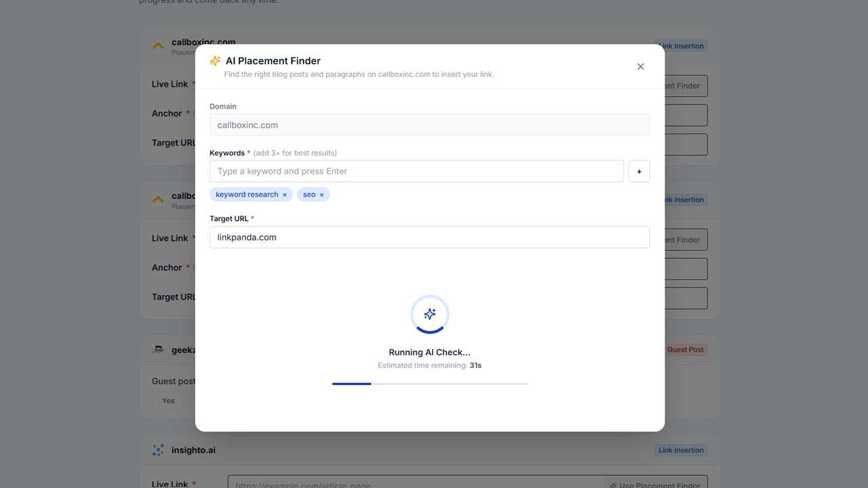The width and height of the screenshot is (868, 488).
Task: Click insighto.ai Link Insertion badge
Action: 682,450
